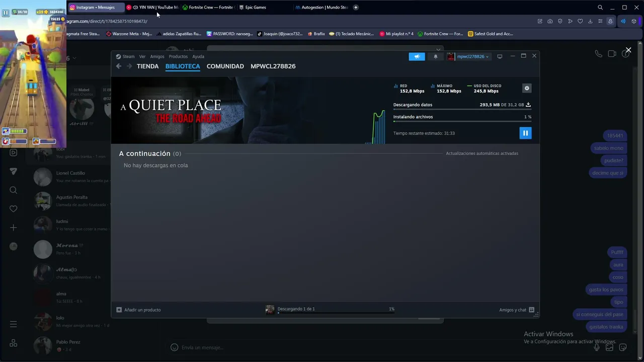This screenshot has height=362, width=644.
Task: Start an Instagram audio call
Action: 598,54
